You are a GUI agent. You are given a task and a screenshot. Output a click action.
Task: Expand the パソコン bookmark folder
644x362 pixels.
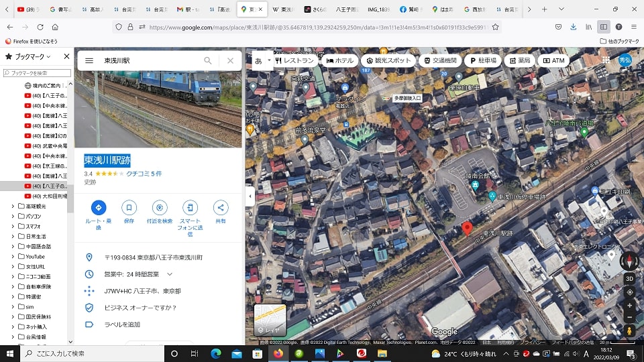click(x=13, y=216)
